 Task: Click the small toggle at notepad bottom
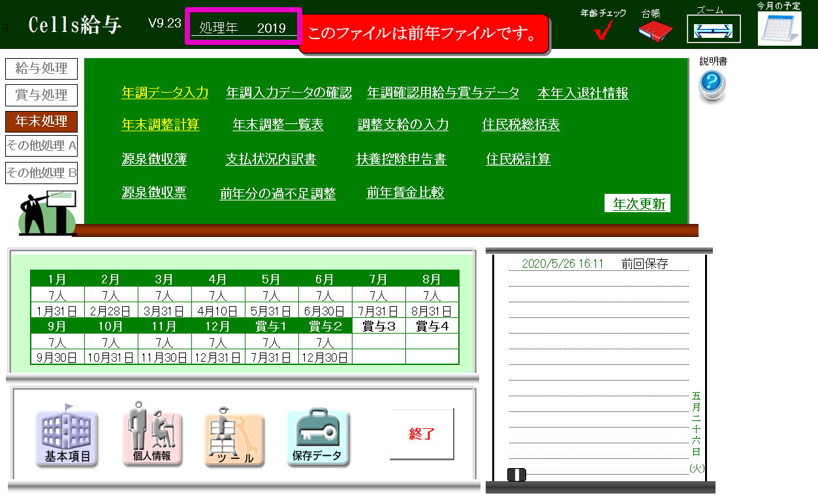(x=516, y=475)
